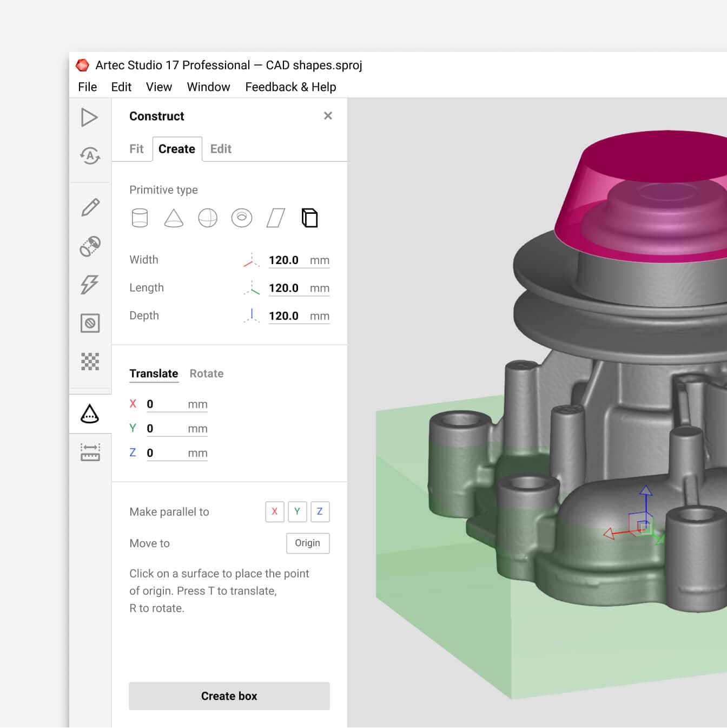Toggle make parallel to Z axis
The image size is (727, 728).
point(320,511)
